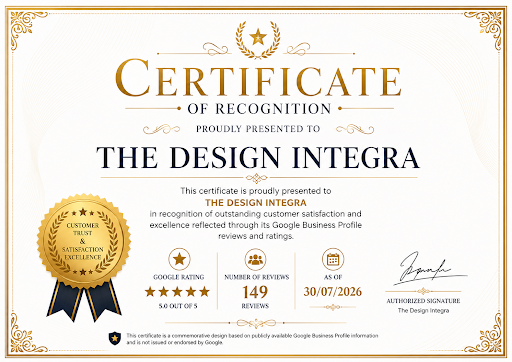Click 'This certificate is proudly presented to' line
Image resolution: width=512 pixels, height=362 pixels.
point(256,191)
